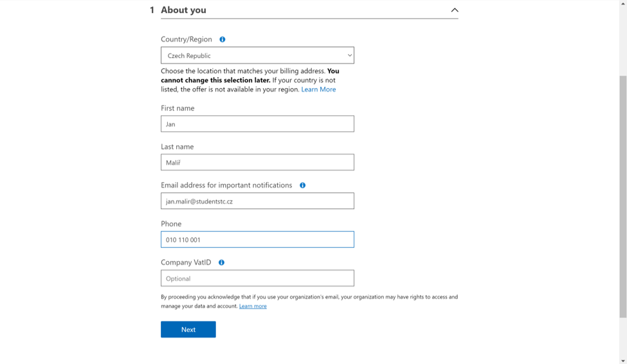Show info for email notifications address

point(302,185)
